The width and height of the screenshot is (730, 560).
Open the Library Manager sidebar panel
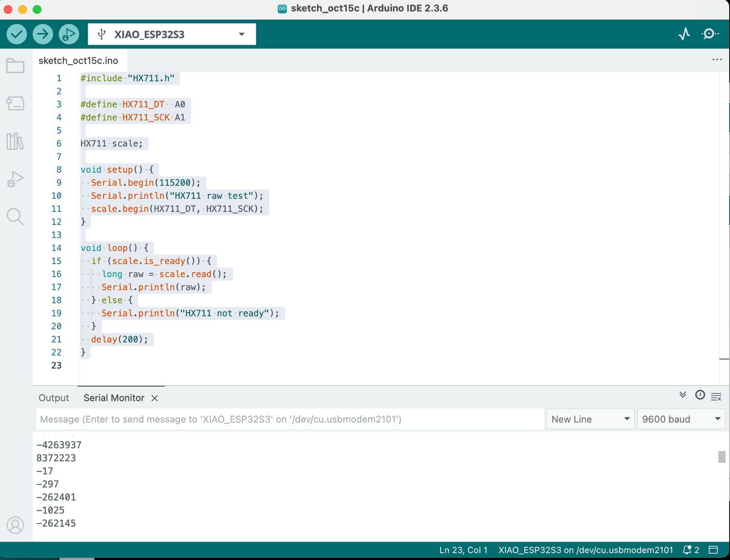click(16, 141)
